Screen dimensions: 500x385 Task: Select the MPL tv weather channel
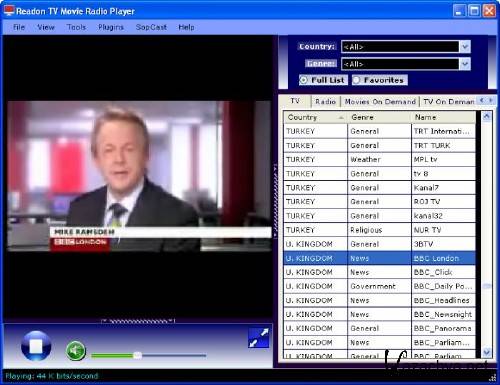(379, 159)
